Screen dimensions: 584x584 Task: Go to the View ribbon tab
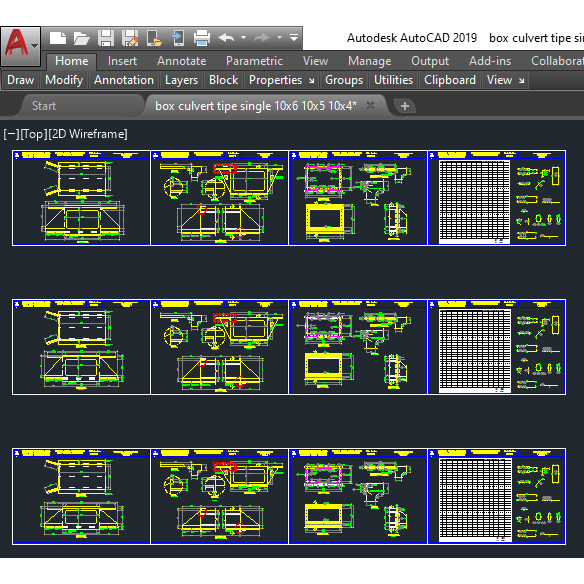click(315, 61)
